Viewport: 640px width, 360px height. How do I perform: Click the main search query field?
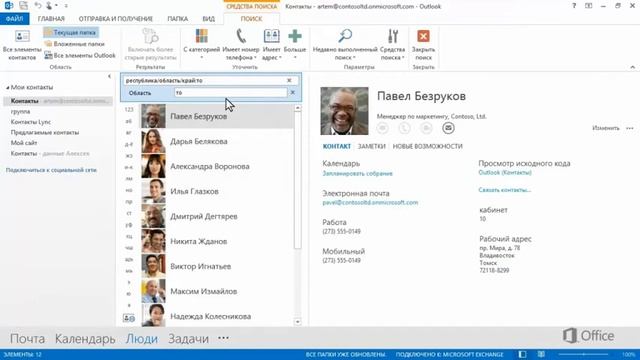(204, 80)
